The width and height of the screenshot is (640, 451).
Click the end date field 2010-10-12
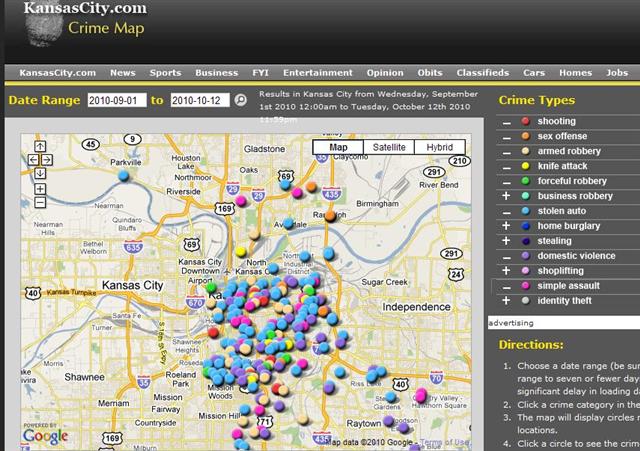click(x=200, y=100)
